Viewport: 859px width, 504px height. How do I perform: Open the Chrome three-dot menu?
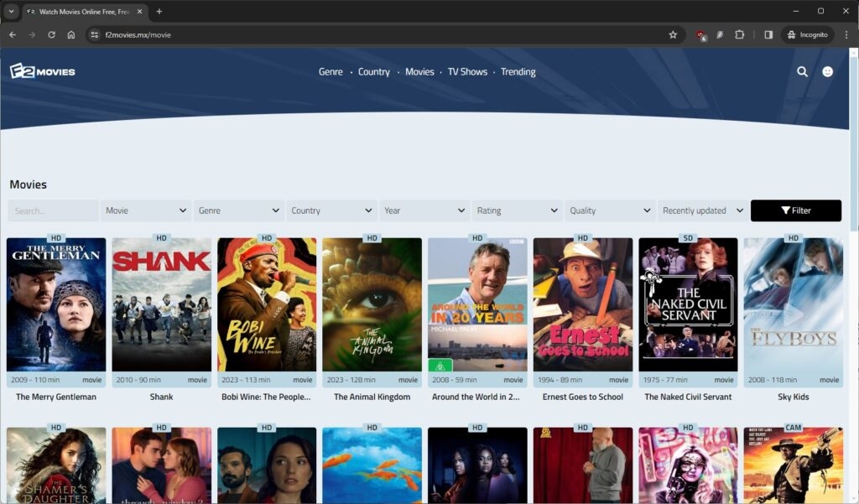pyautogui.click(x=846, y=34)
